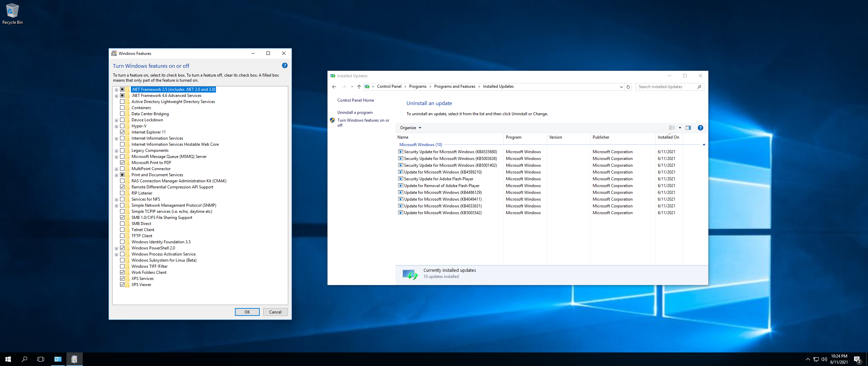Click the Uninstall a program link
The image size is (868, 366).
pos(355,113)
